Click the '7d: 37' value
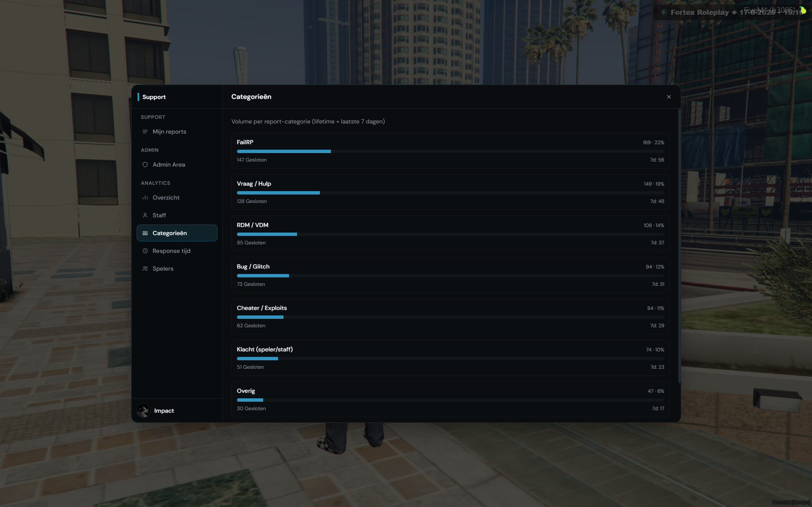812x507 pixels. tap(657, 243)
